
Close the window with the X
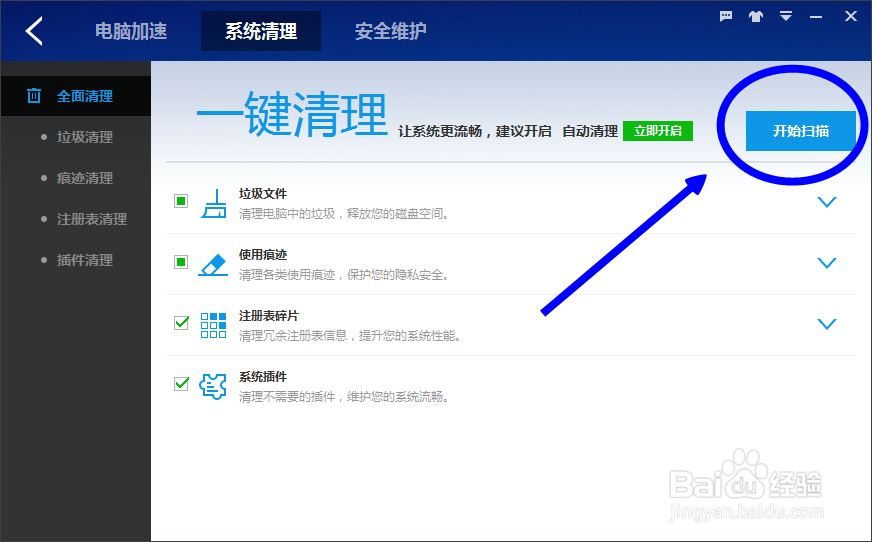pos(850,16)
